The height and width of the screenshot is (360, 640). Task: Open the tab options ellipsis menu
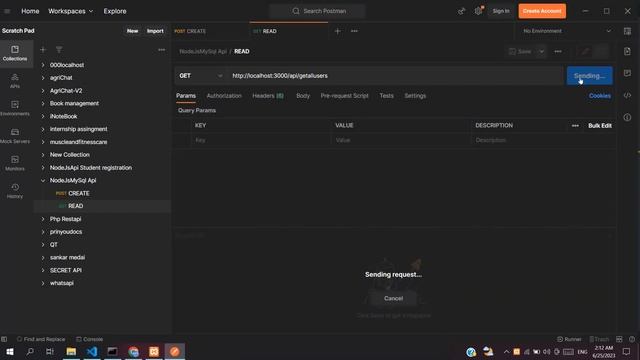point(354,31)
